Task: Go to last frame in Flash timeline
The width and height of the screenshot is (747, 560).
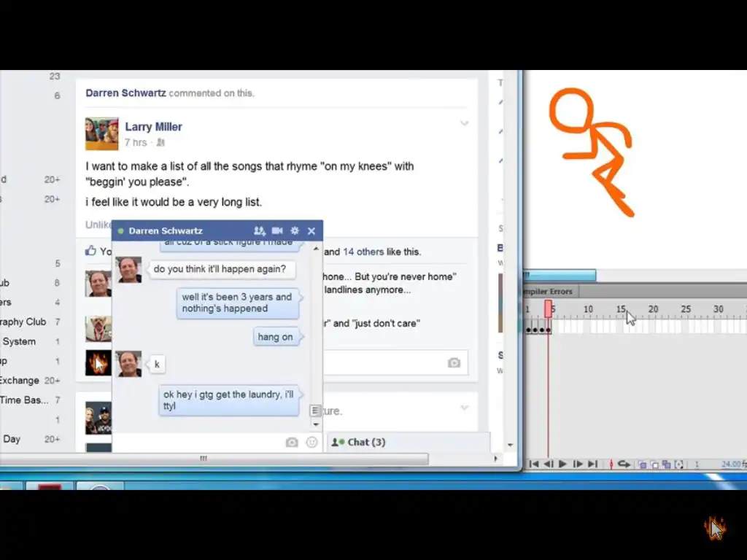Action: [x=592, y=464]
